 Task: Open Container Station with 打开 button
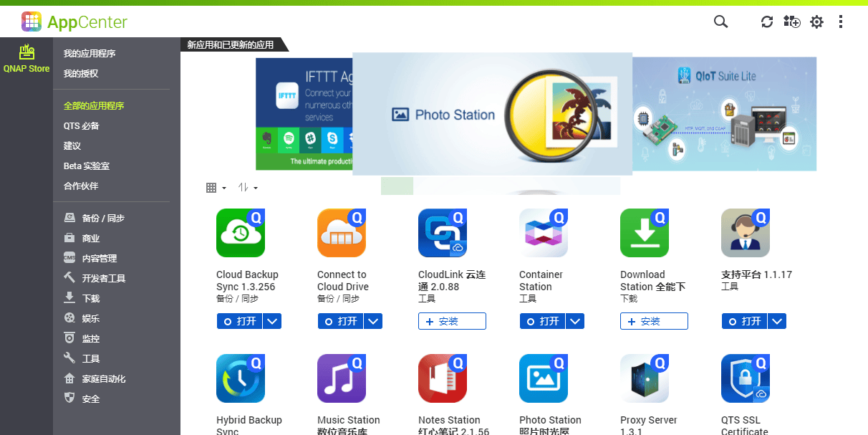tap(541, 321)
